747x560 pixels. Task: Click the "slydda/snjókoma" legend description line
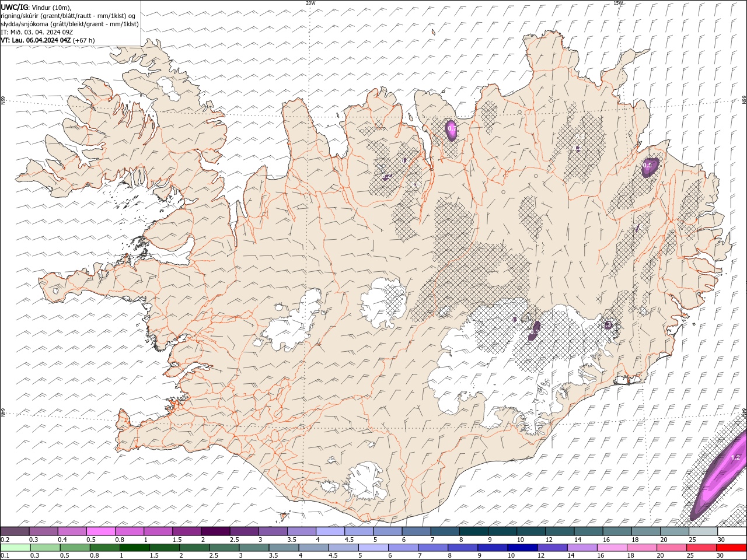coord(70,24)
